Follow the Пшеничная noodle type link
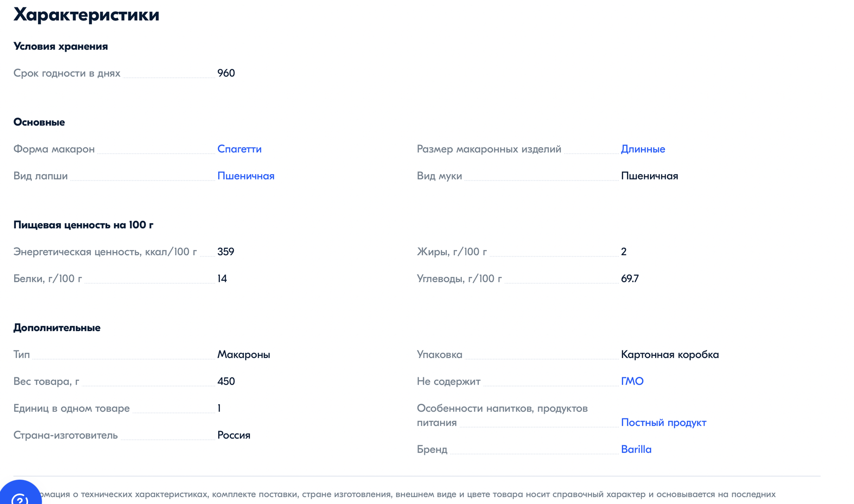Viewport: 854px width, 504px height. click(x=246, y=176)
